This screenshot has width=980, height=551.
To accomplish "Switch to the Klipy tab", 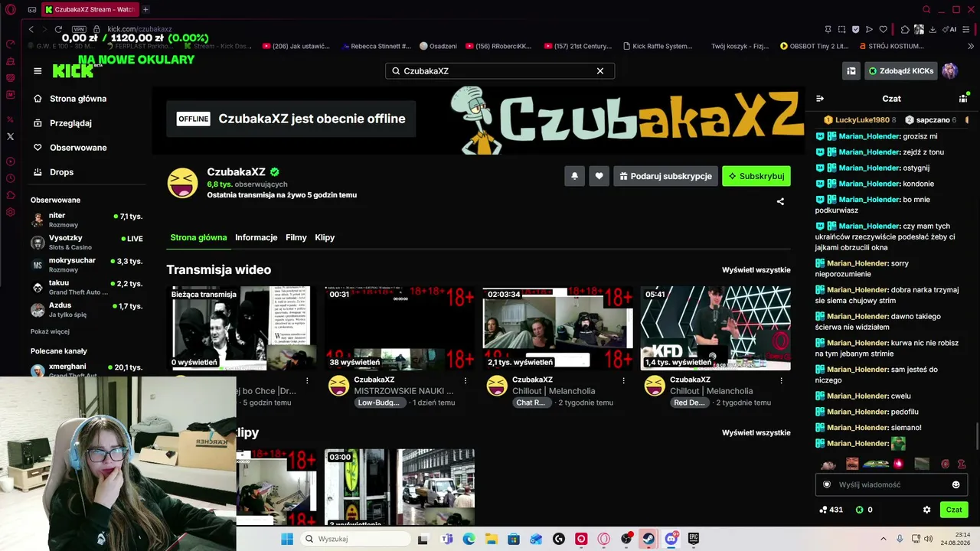I will tap(325, 237).
